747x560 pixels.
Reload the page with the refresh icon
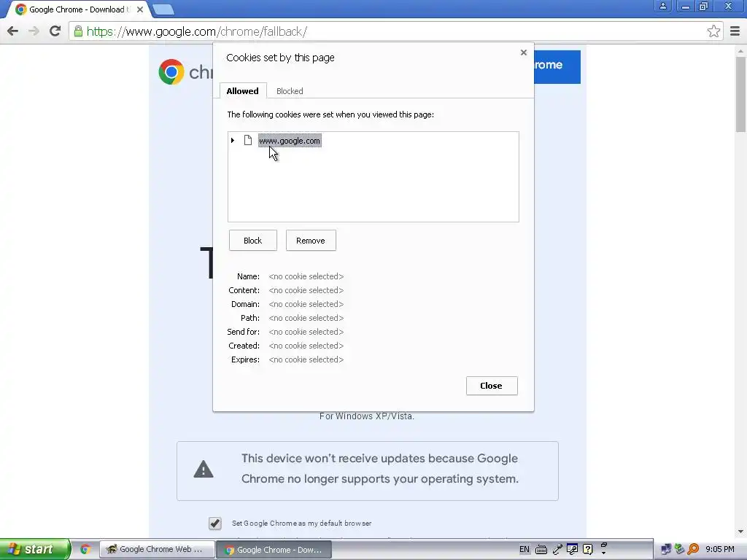tap(55, 31)
